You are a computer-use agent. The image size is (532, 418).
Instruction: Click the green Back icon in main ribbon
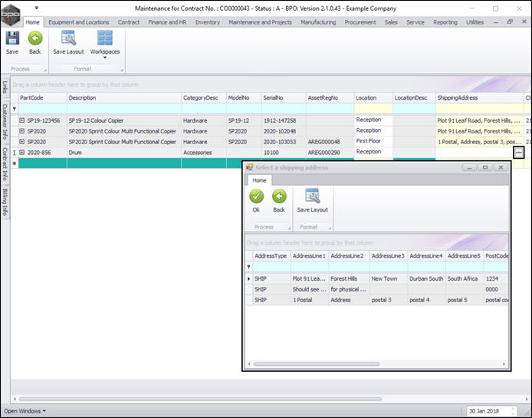coord(35,38)
